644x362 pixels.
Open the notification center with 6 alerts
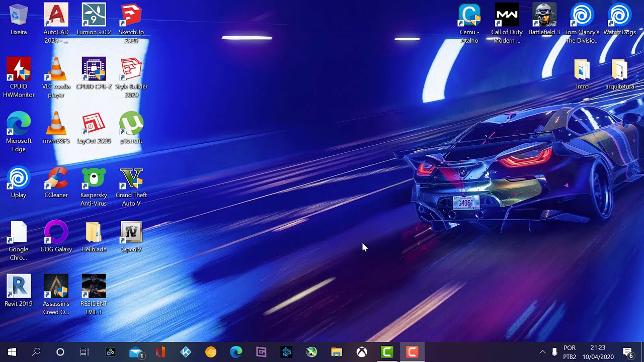click(628, 352)
